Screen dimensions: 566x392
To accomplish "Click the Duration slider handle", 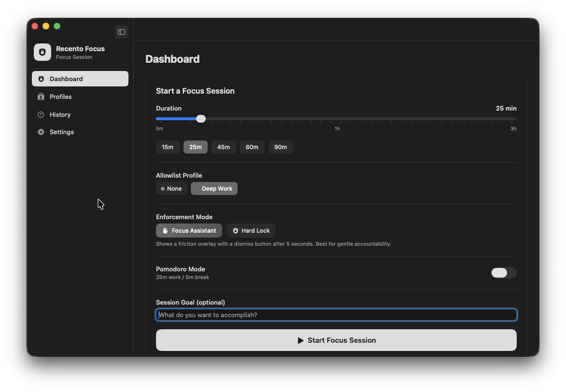I will click(x=201, y=119).
